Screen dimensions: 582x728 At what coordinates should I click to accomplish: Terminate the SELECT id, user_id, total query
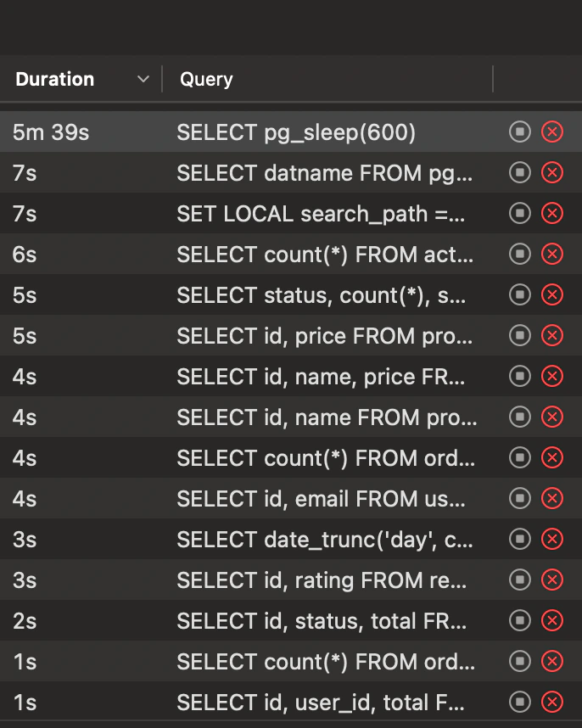[x=552, y=702]
